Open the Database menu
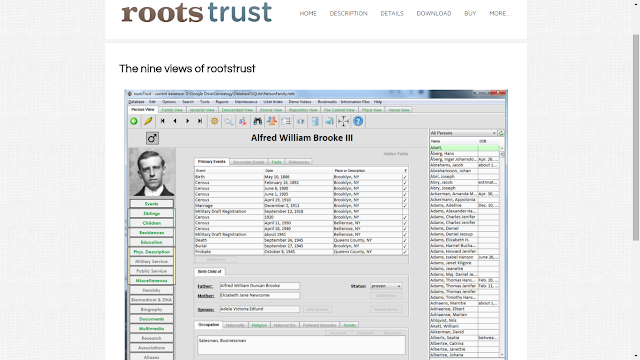 click(x=136, y=102)
